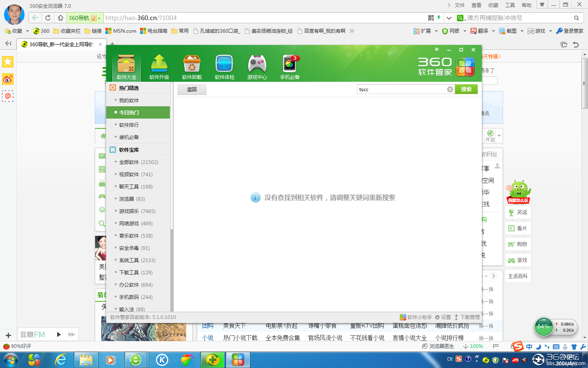Screen dimensions: 588x368
Task: Open the 软件升级 software upgrade icon
Action: (x=159, y=67)
